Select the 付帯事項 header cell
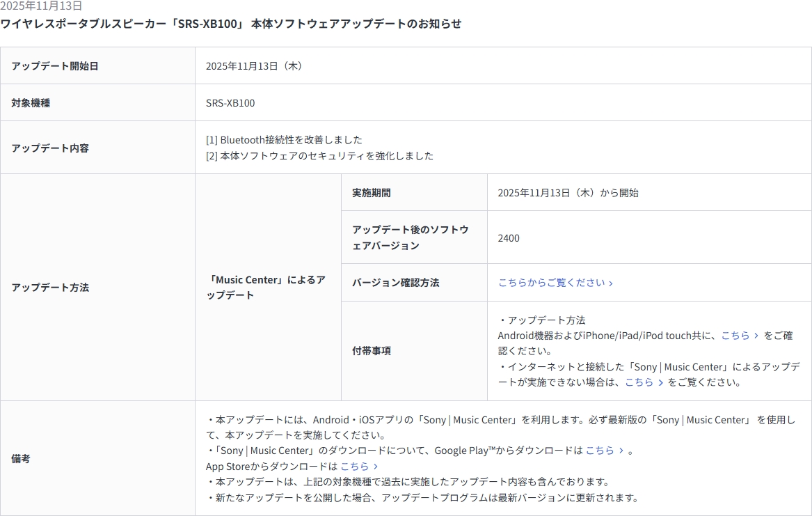 (372, 351)
